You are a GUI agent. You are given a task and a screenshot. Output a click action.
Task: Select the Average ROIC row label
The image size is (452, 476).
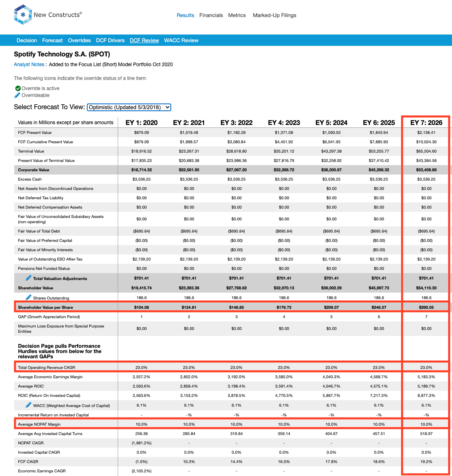tap(31, 386)
